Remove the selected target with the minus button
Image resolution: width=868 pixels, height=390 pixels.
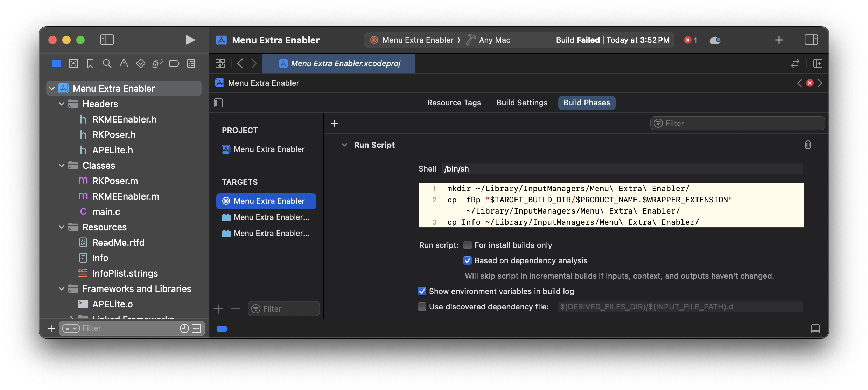(236, 309)
